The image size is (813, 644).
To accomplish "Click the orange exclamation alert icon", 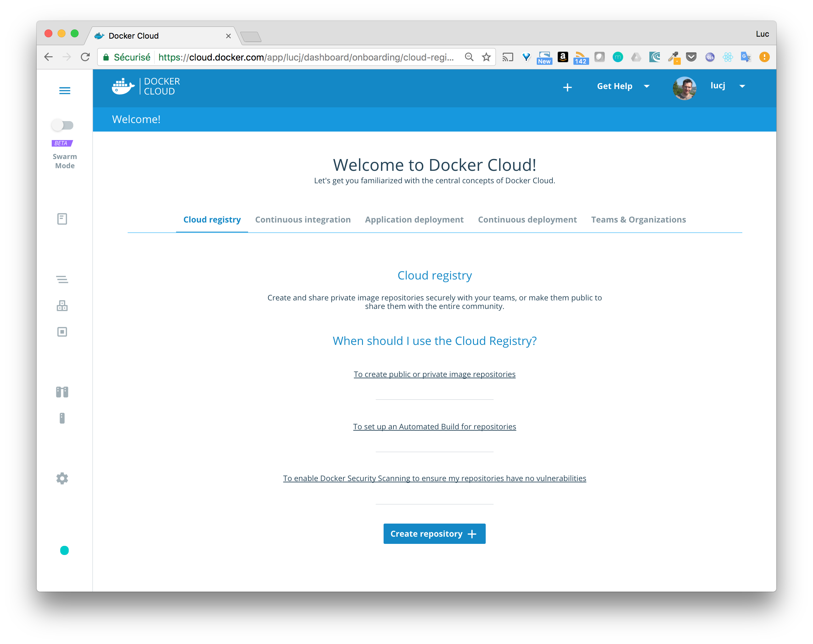I will [x=764, y=57].
